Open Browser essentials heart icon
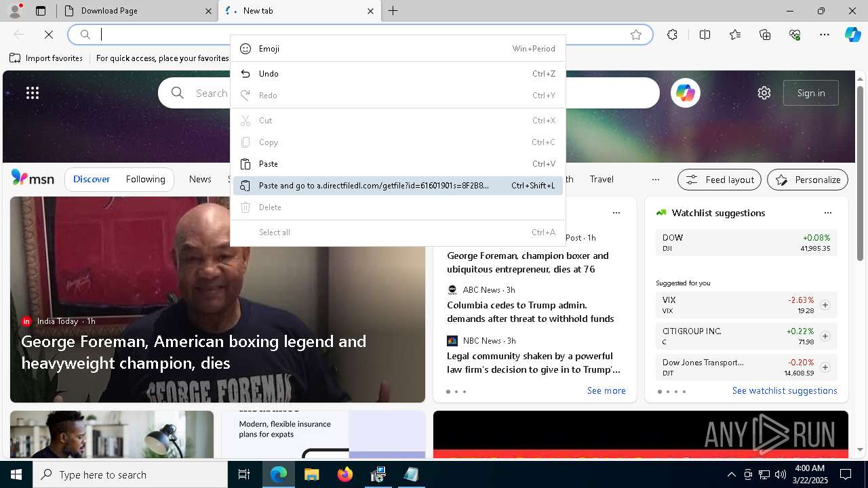This screenshot has height=488, width=868. coord(795,35)
